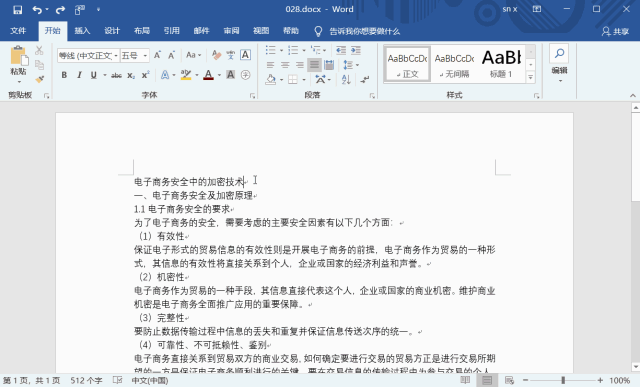Open the font size dropdown
Viewport: 640px width, 387px height.
click(x=145, y=56)
